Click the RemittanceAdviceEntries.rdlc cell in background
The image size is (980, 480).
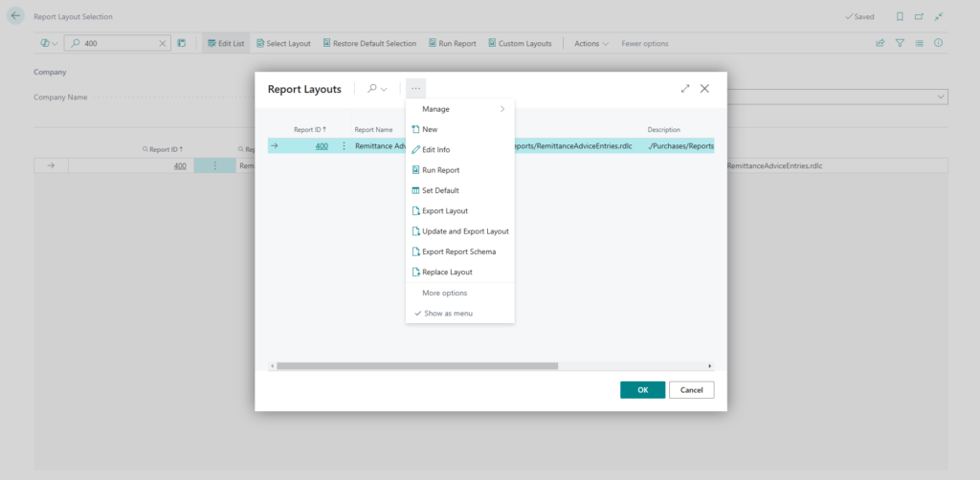click(x=773, y=165)
